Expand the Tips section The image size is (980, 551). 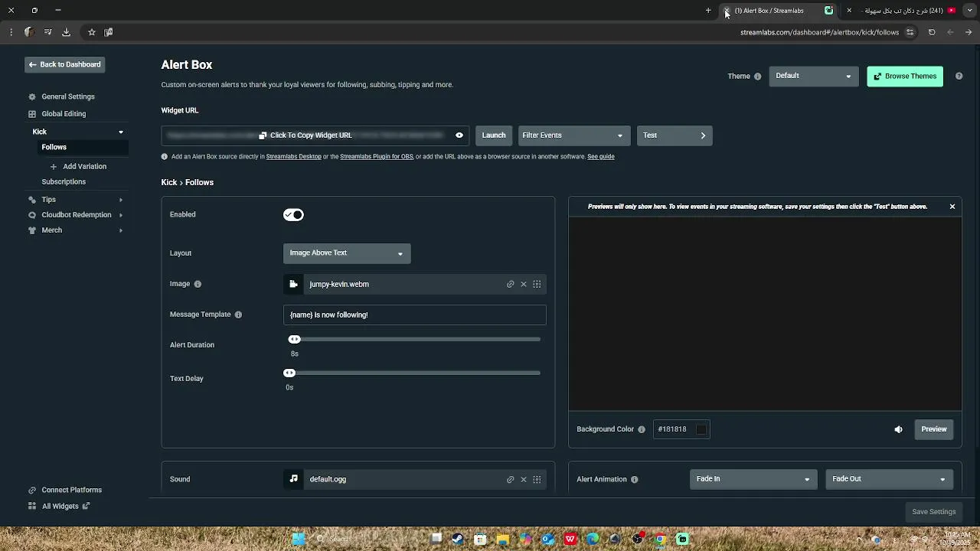pos(120,200)
